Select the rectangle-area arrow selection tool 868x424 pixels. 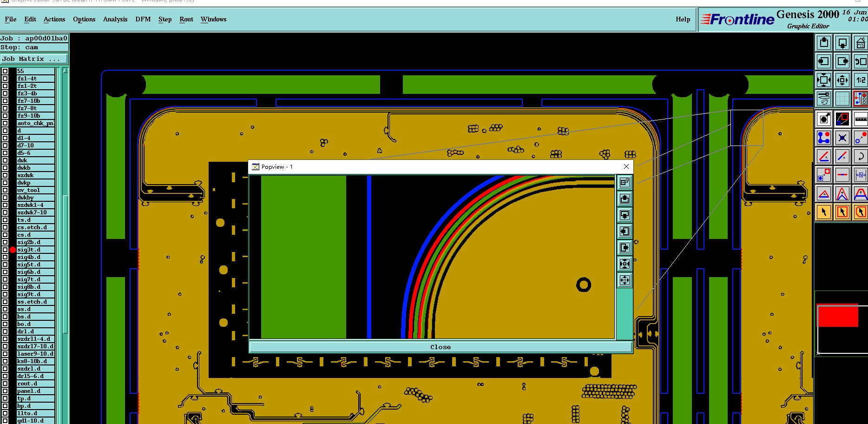click(x=842, y=212)
